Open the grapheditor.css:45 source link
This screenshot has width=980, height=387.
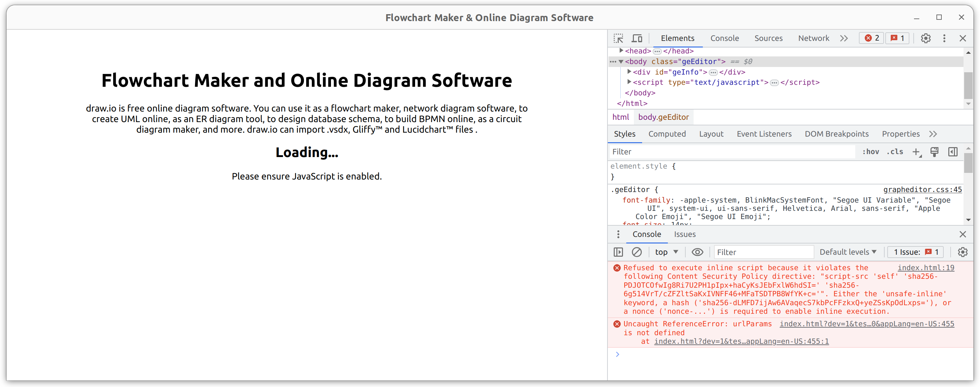coord(922,189)
